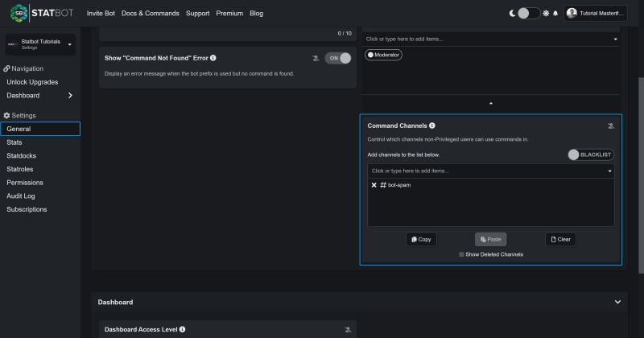Viewport: 644px width, 338px height.
Task: Click the 0 / 10 counter text
Action: click(x=345, y=34)
